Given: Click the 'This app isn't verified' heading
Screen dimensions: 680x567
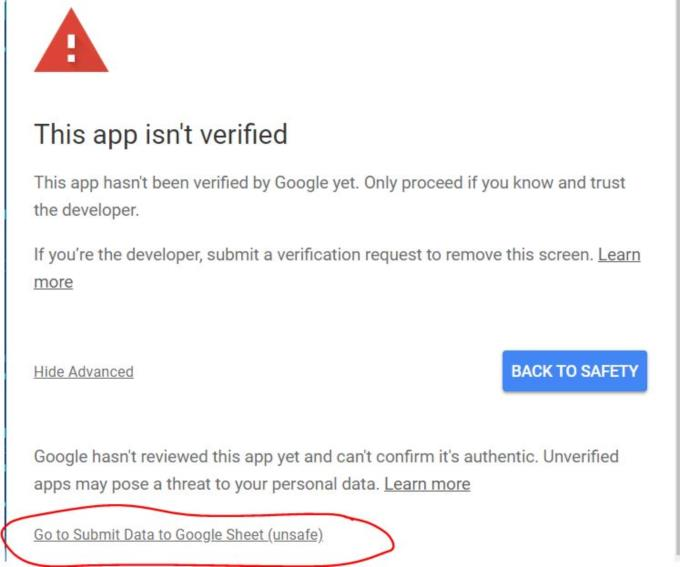Looking at the screenshot, I should coord(161,134).
